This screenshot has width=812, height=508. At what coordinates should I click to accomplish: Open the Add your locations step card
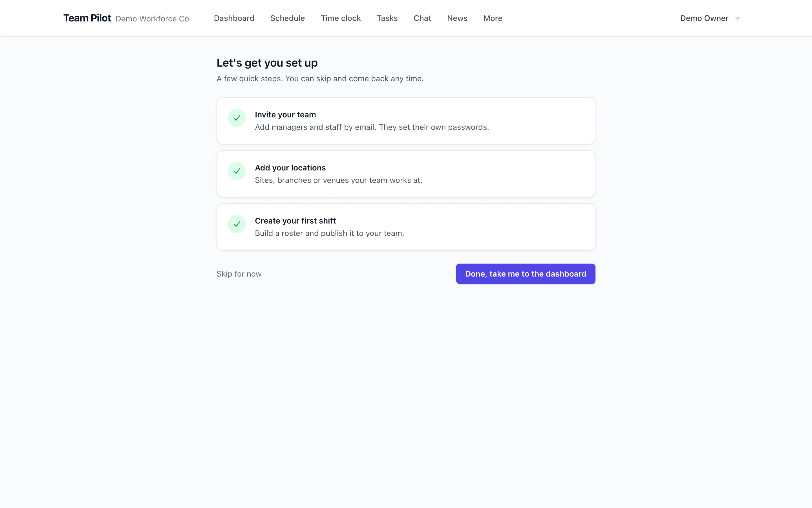click(x=406, y=174)
